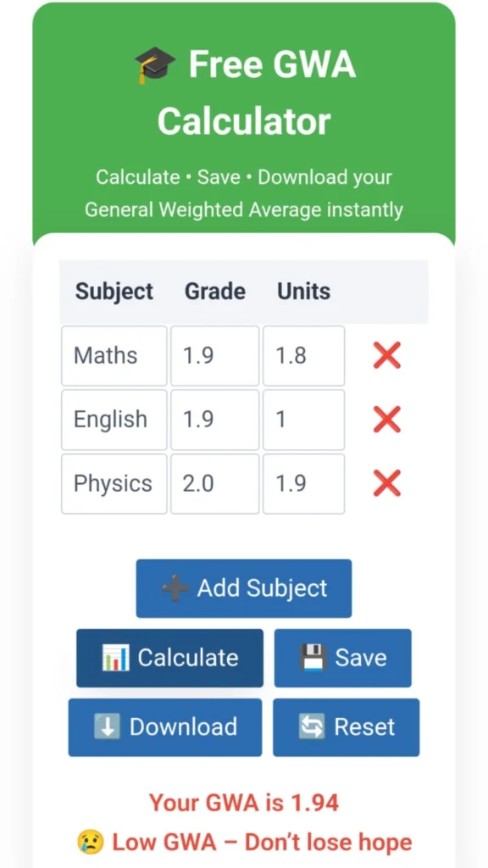The width and height of the screenshot is (488, 868).
Task: Click the Maths subject name field
Action: [x=114, y=355]
